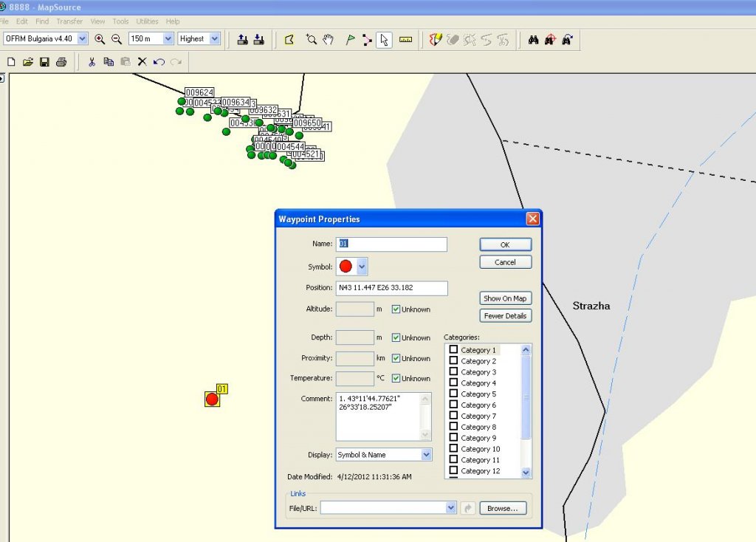Uncheck the Altitude Unknown checkbox
The width and height of the screenshot is (756, 542).
point(396,309)
